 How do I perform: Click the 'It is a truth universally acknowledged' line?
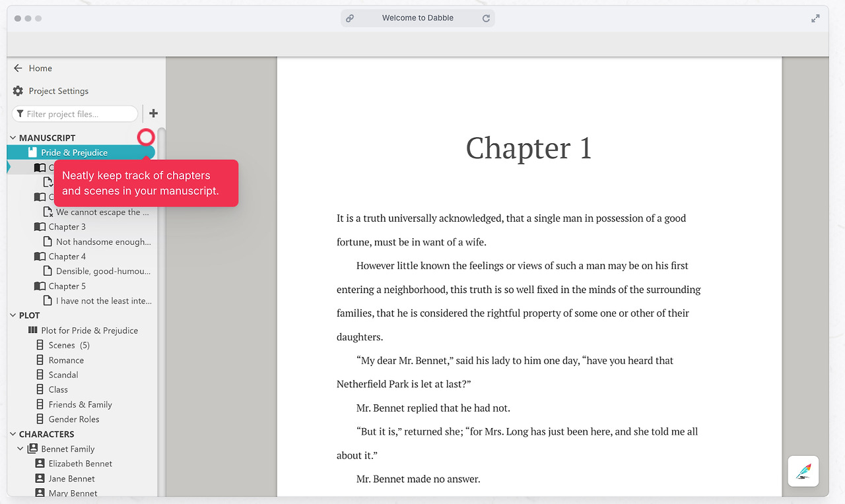click(511, 218)
